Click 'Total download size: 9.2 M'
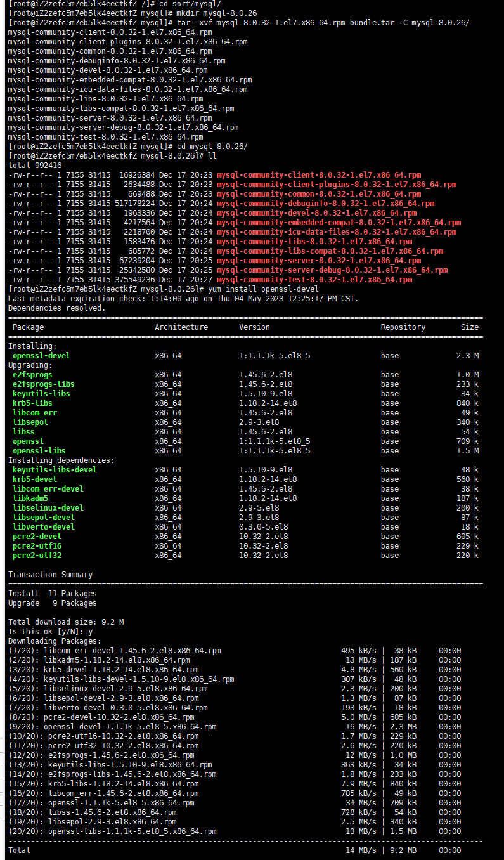504x860 pixels. coord(66,622)
